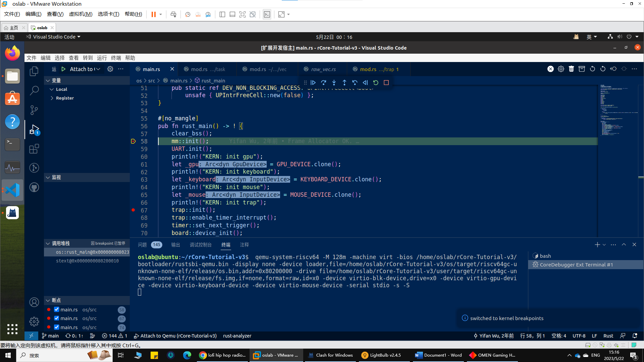Open the new terminal profile dropdown arrow
Viewport: 644px width, 362px height.
[604, 245]
